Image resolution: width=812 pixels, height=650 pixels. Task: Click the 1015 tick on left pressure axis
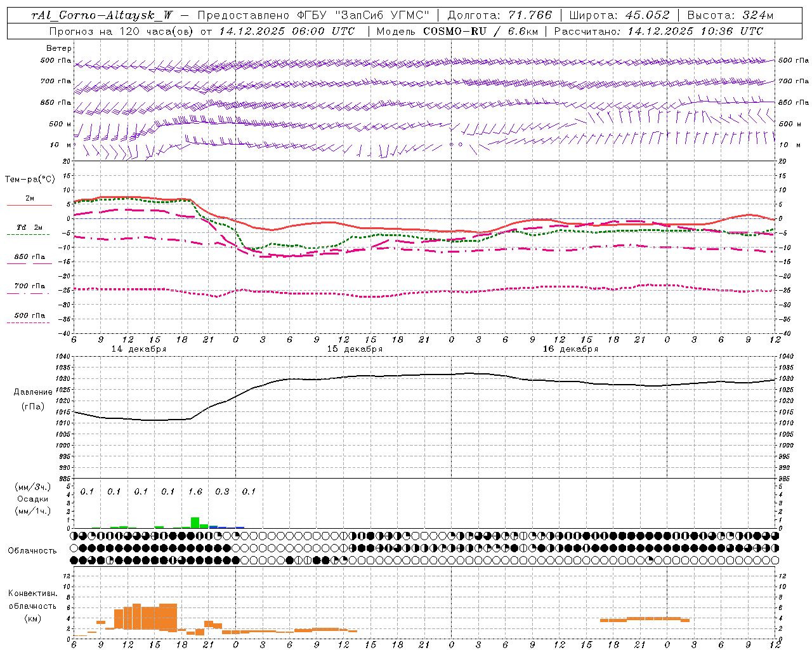pyautogui.click(x=63, y=412)
